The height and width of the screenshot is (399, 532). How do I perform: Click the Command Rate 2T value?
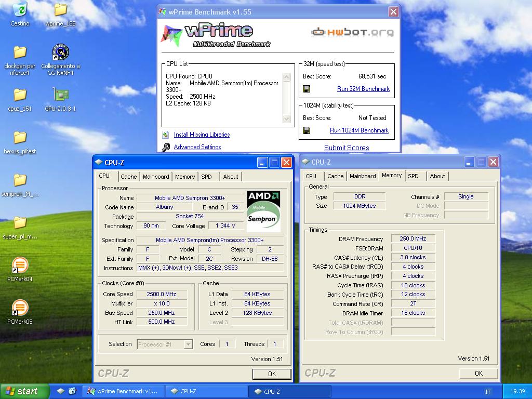[413, 303]
